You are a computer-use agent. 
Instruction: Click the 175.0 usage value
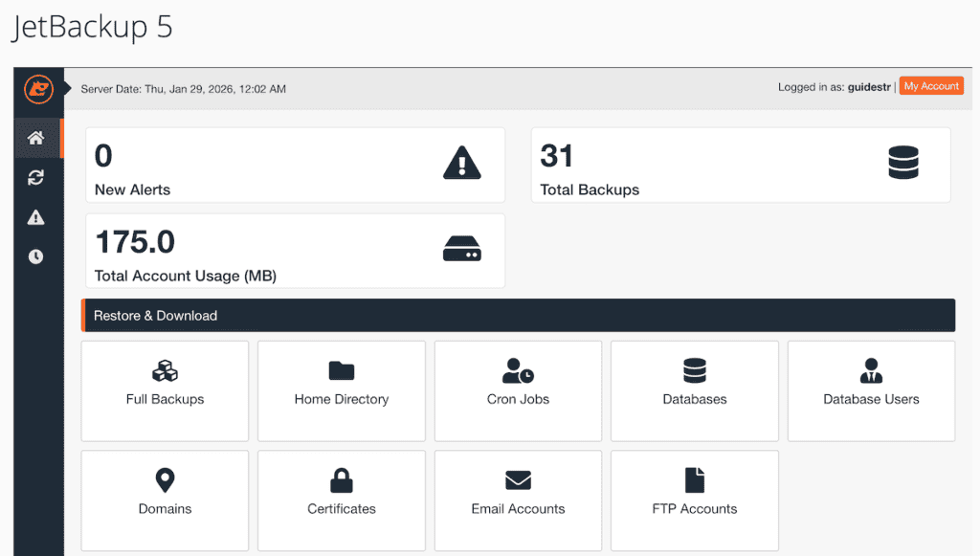(x=135, y=242)
